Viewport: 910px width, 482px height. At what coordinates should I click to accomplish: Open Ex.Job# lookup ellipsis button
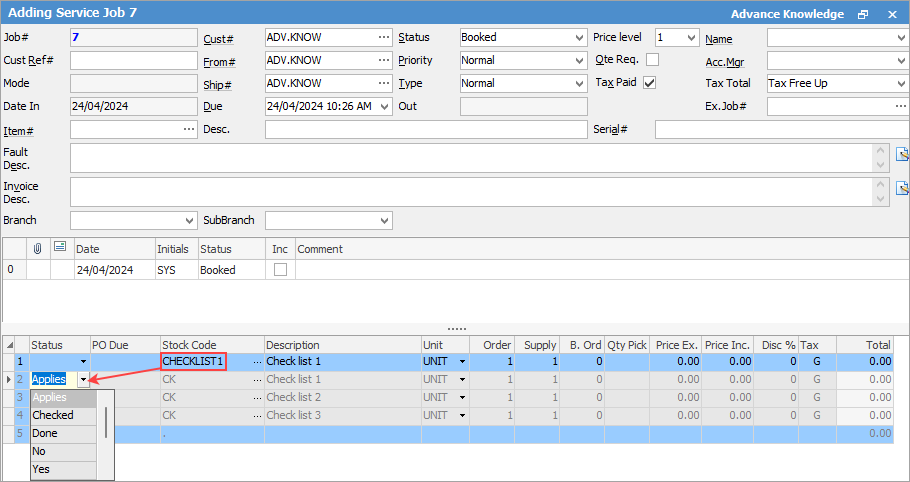[898, 106]
